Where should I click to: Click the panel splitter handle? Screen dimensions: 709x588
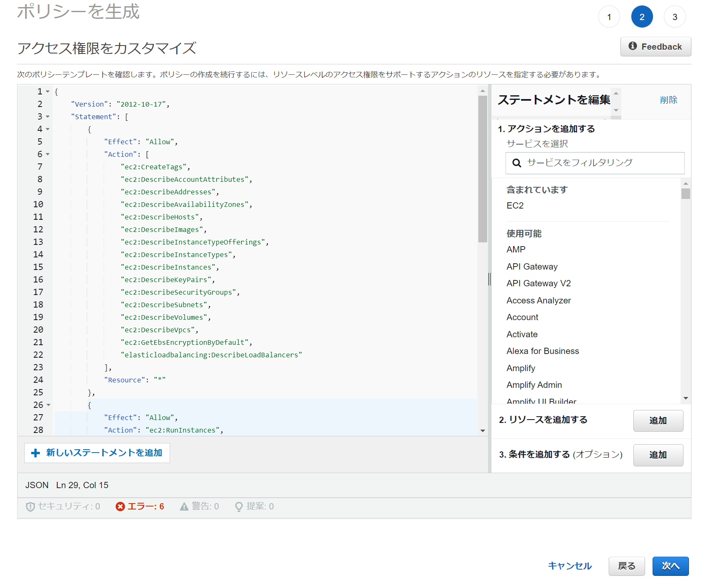[x=489, y=279]
